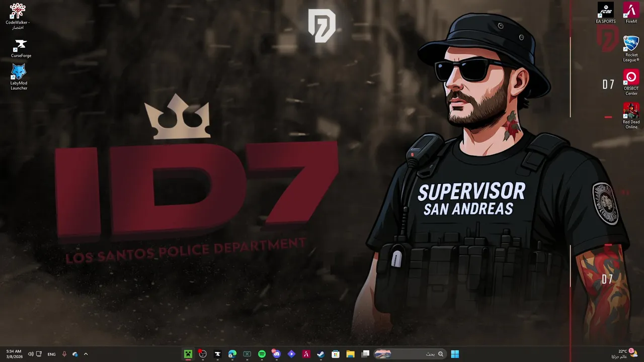This screenshot has height=362, width=644.
Task: Launch CurseForge from the desktop
Action: coord(21,48)
